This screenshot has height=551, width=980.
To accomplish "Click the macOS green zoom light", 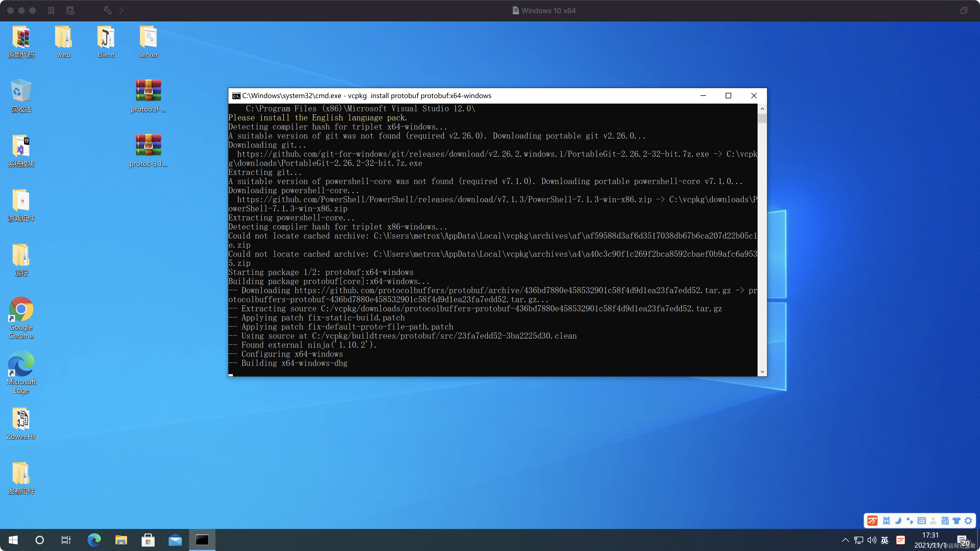I will [33, 11].
